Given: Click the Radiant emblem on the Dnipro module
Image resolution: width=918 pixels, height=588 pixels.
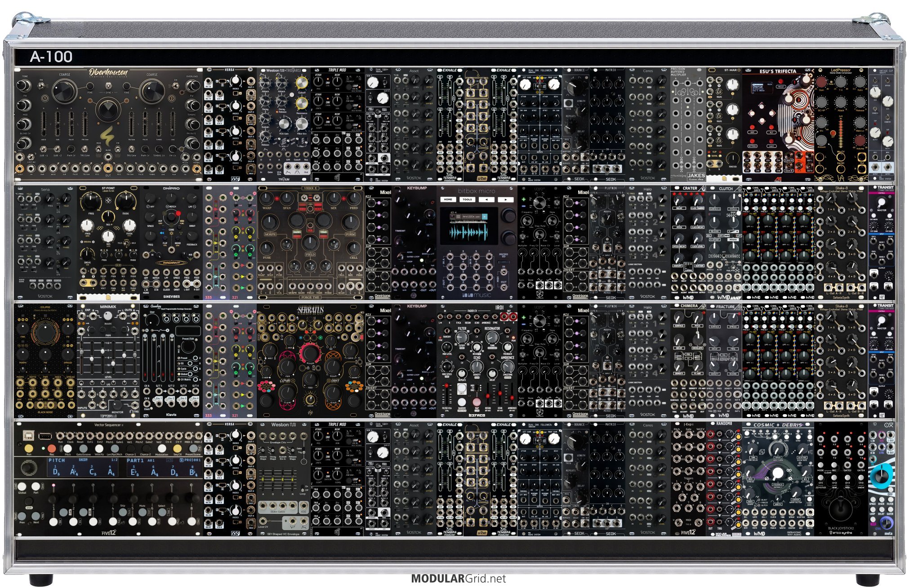Looking at the screenshot, I should coord(171,263).
